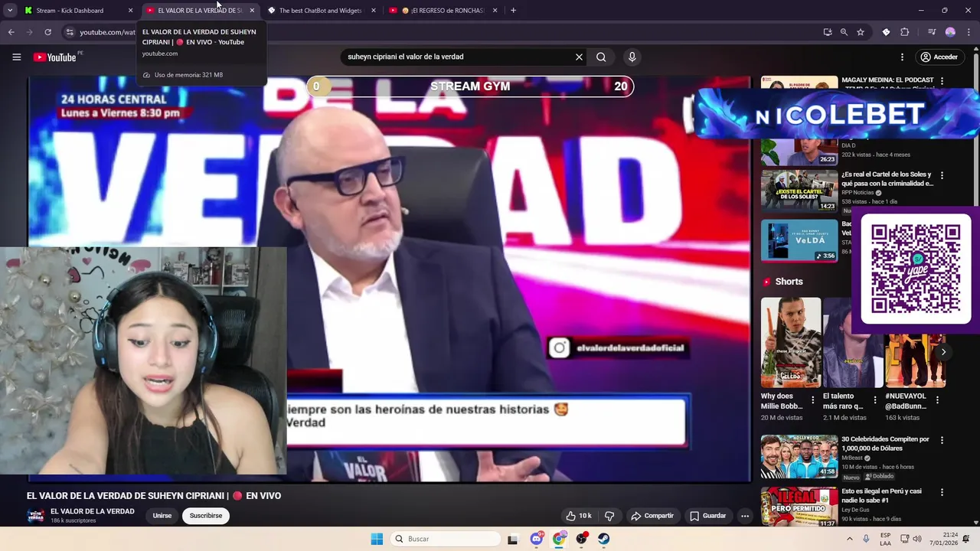Share the video via Compartir
Screen dimensions: 980x551
[652, 516]
